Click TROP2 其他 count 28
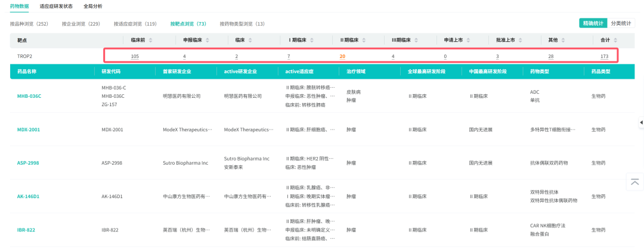The image size is (644, 250). pos(551,56)
